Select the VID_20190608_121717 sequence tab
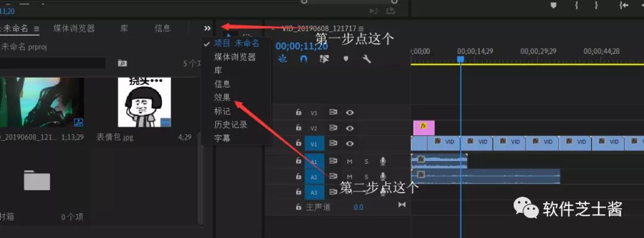Viewport: 644px width, 238px height. click(x=318, y=29)
